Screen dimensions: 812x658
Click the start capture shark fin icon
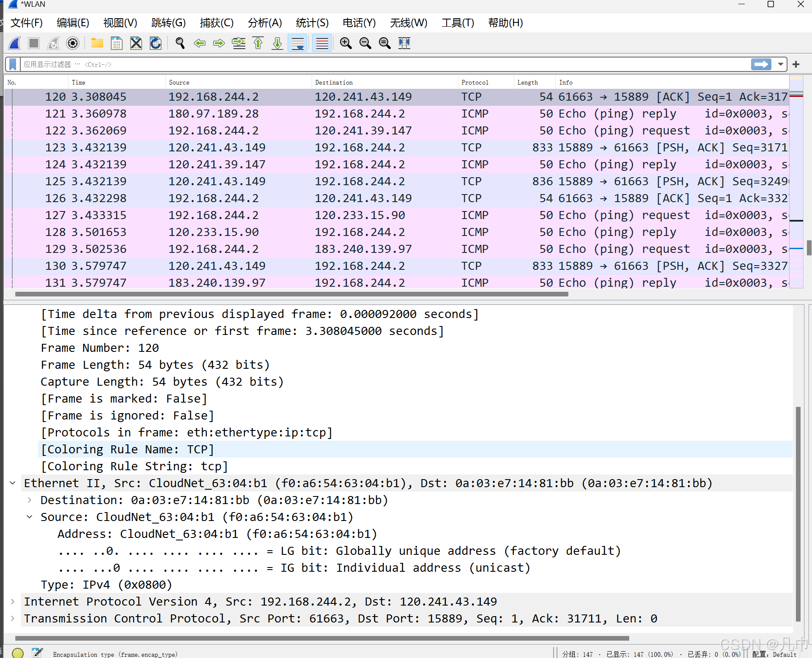tap(15, 43)
